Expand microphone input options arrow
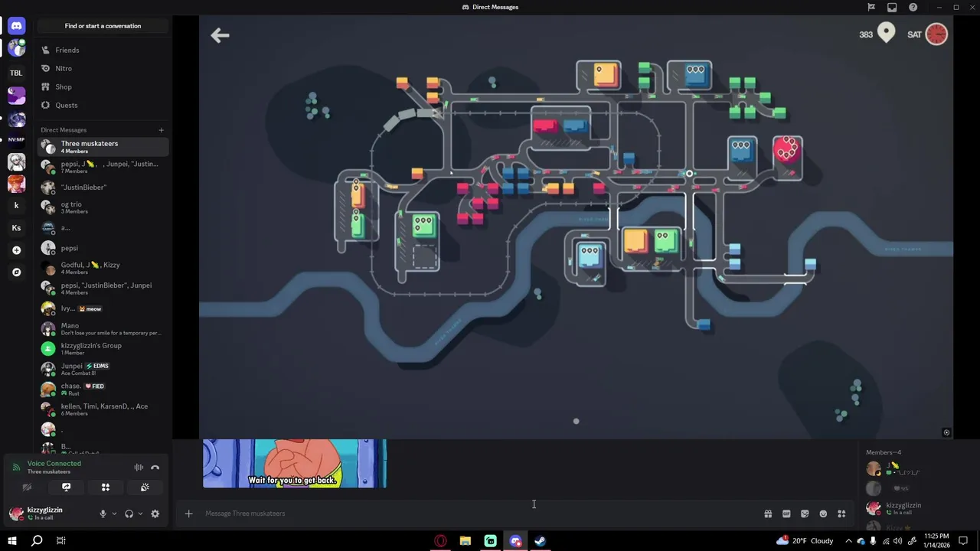The width and height of the screenshot is (980, 551). [x=114, y=514]
